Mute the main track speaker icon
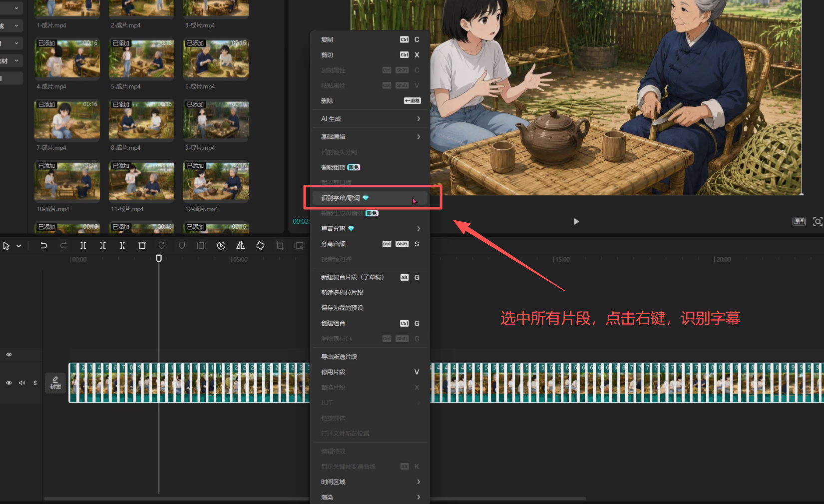The image size is (824, 504). click(x=22, y=383)
